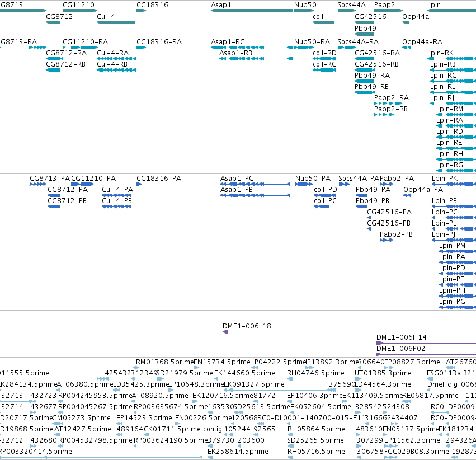Select EST LP04222.5prime
This screenshot has width=476, height=460.
278,362
